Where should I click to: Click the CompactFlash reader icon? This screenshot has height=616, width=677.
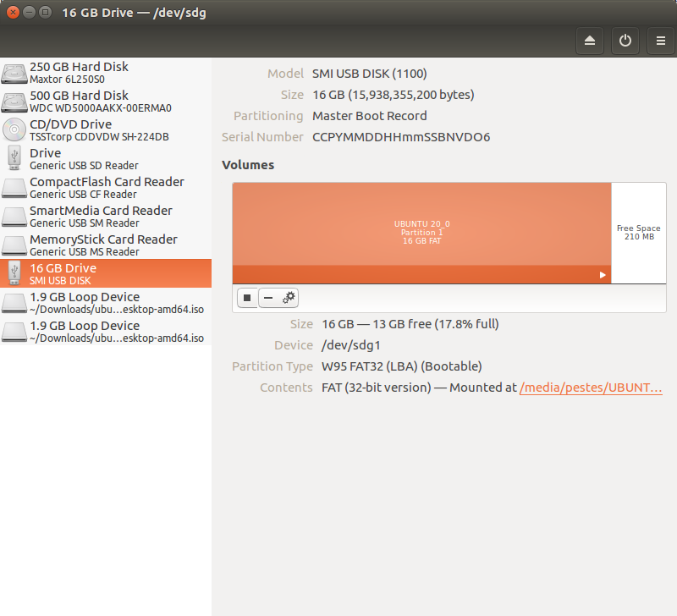coord(14,189)
